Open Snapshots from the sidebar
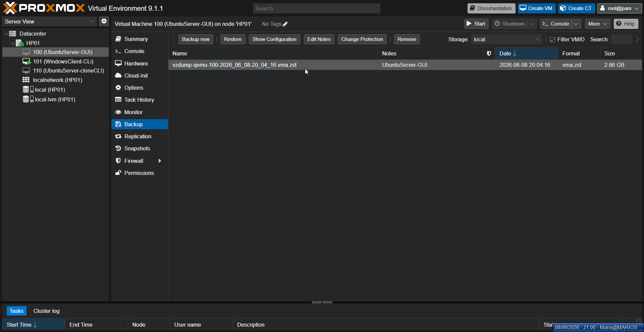Image resolution: width=644 pixels, height=332 pixels. click(137, 148)
